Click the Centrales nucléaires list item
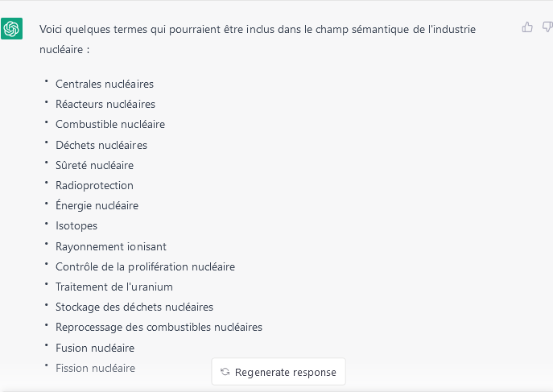 [x=105, y=84]
